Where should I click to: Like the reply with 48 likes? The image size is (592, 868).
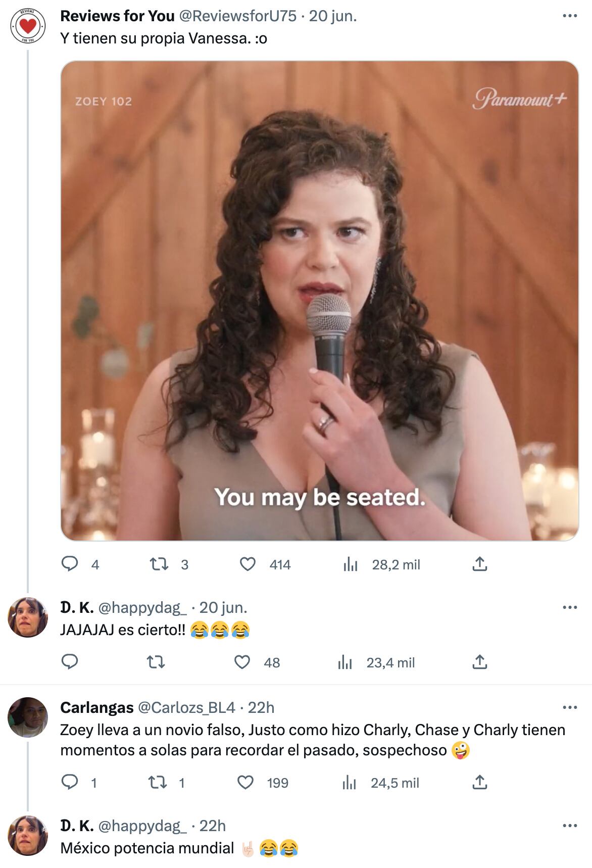(x=242, y=662)
